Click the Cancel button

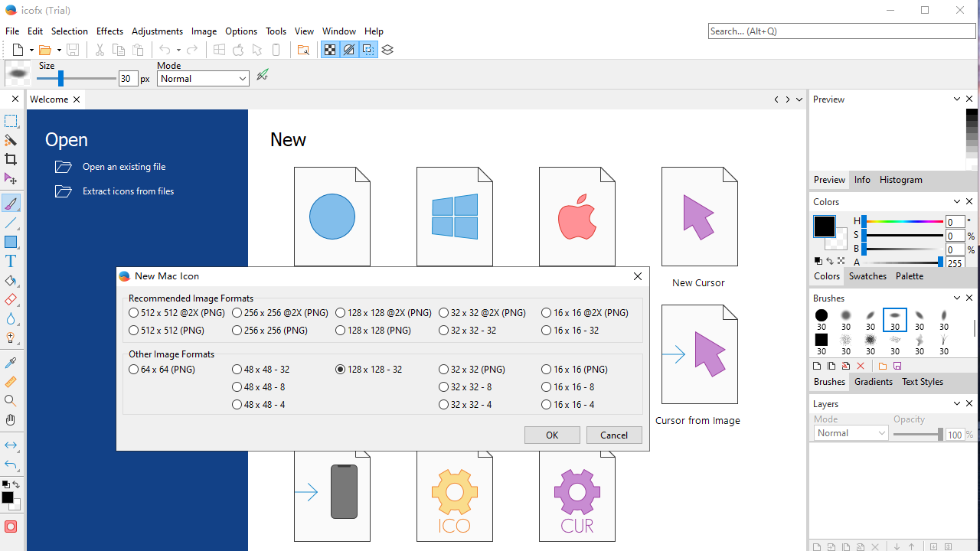[614, 435]
